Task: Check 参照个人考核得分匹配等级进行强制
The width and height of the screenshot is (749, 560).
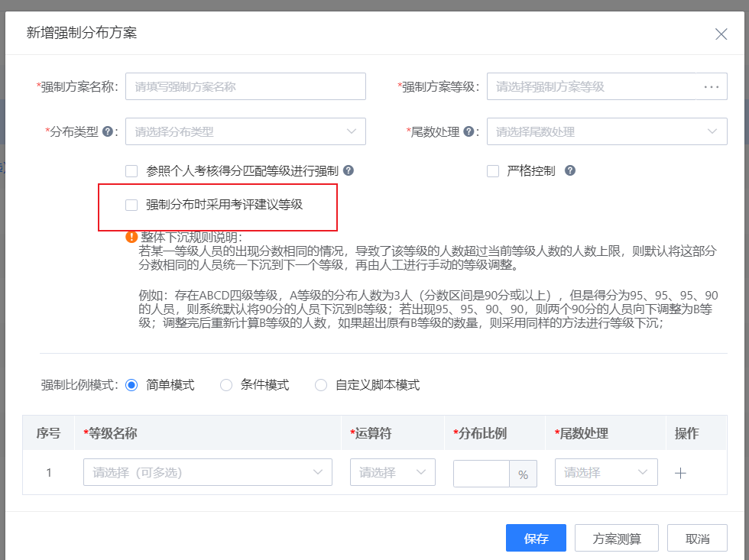Action: (131, 170)
